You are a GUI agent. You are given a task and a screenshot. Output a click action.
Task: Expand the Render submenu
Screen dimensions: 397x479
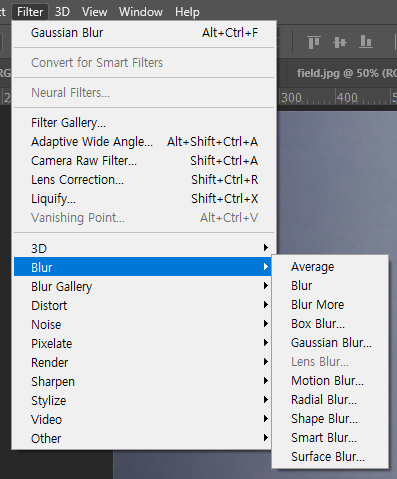coord(144,362)
